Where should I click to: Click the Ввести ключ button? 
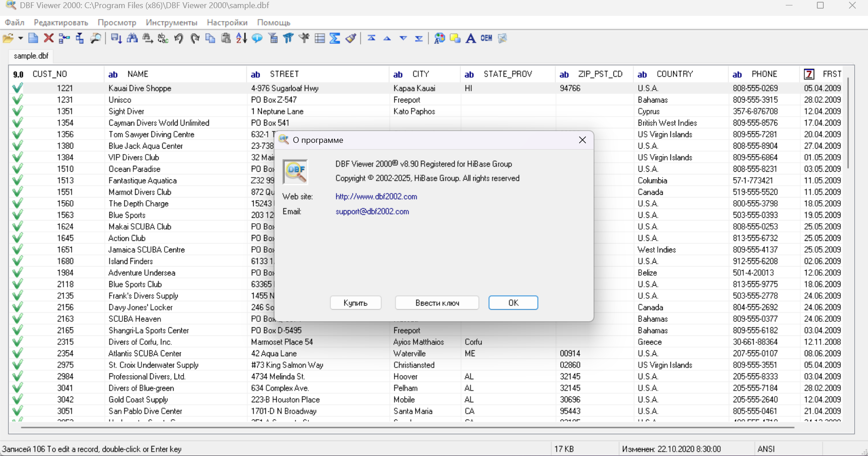437,303
